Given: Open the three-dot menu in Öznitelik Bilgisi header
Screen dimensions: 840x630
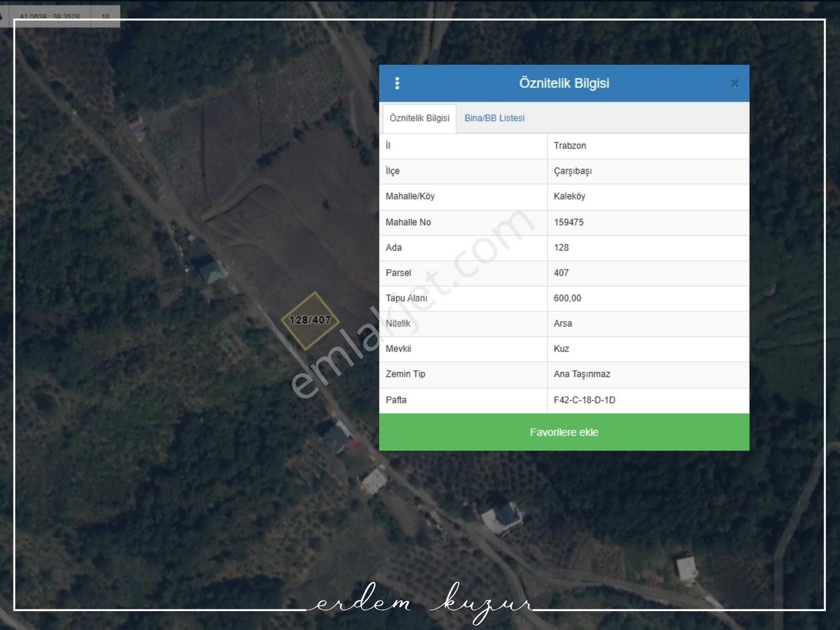Looking at the screenshot, I should [397, 83].
